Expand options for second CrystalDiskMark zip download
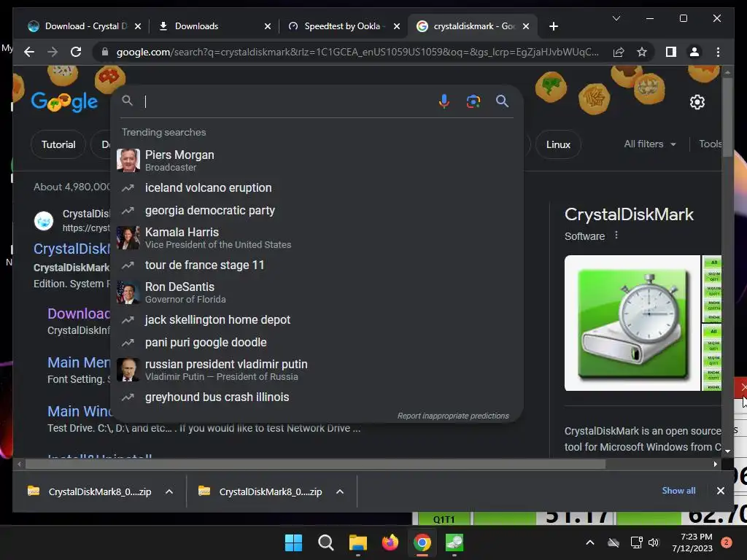747x560 pixels. coord(340,491)
